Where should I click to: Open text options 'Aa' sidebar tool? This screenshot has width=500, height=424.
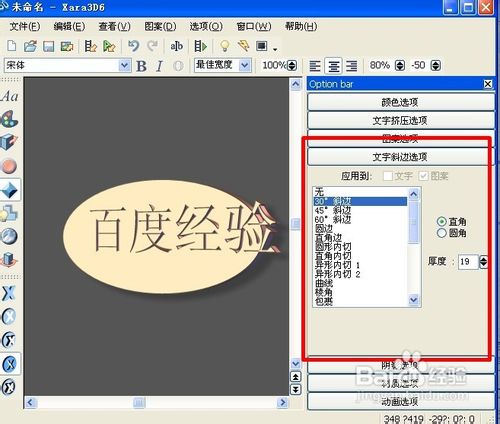(x=9, y=96)
